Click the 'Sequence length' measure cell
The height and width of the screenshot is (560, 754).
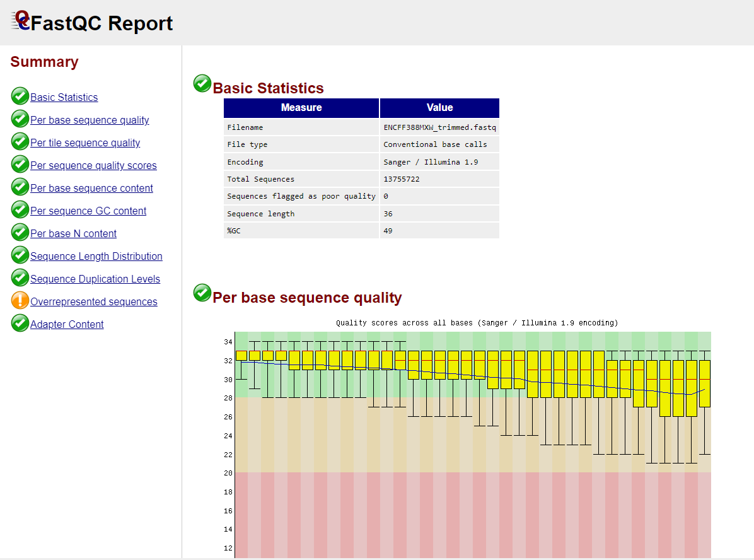301,214
